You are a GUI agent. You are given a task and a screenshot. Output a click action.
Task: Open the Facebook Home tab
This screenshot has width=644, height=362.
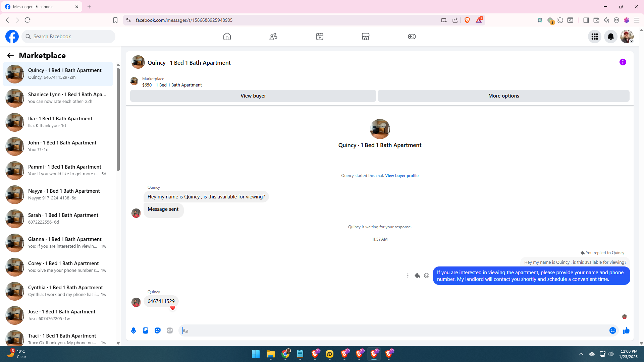coord(227,37)
